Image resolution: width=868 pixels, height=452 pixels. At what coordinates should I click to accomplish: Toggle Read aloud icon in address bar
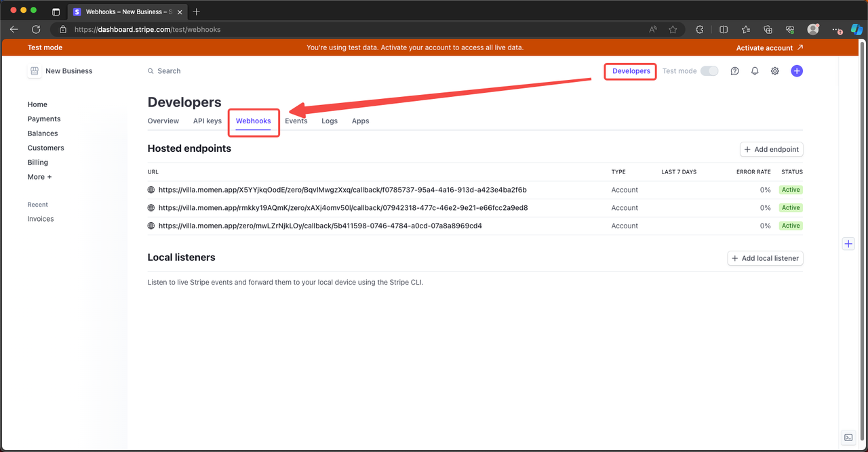click(653, 30)
